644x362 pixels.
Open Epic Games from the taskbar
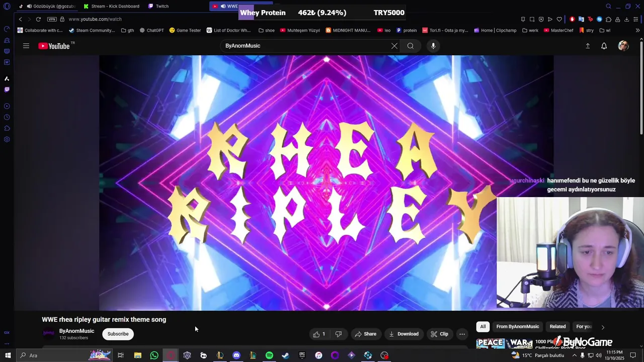click(302, 355)
